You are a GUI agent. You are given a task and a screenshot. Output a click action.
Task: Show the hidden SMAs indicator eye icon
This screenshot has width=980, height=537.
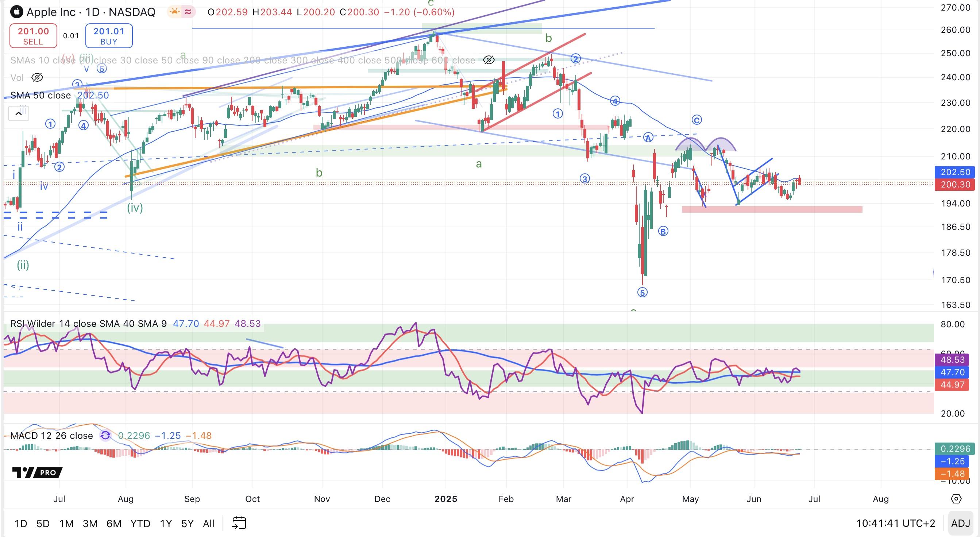(x=489, y=60)
